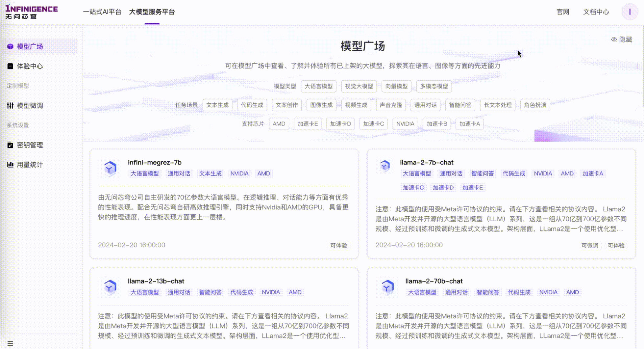Viewport: 644px width, 349px height.
Task: Click the llama-2-70b-chat model icon
Action: click(387, 287)
